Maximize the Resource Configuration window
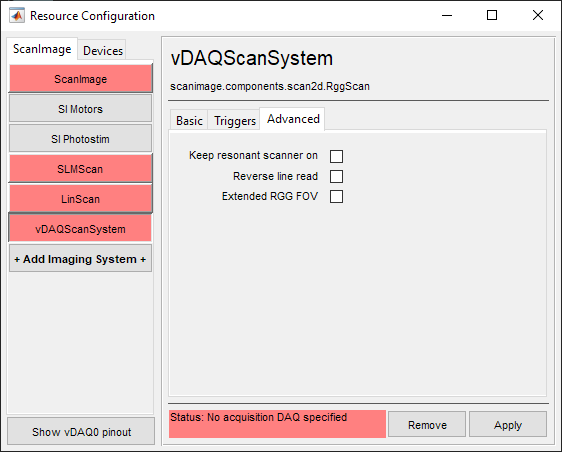Image resolution: width=562 pixels, height=452 pixels. [x=492, y=15]
